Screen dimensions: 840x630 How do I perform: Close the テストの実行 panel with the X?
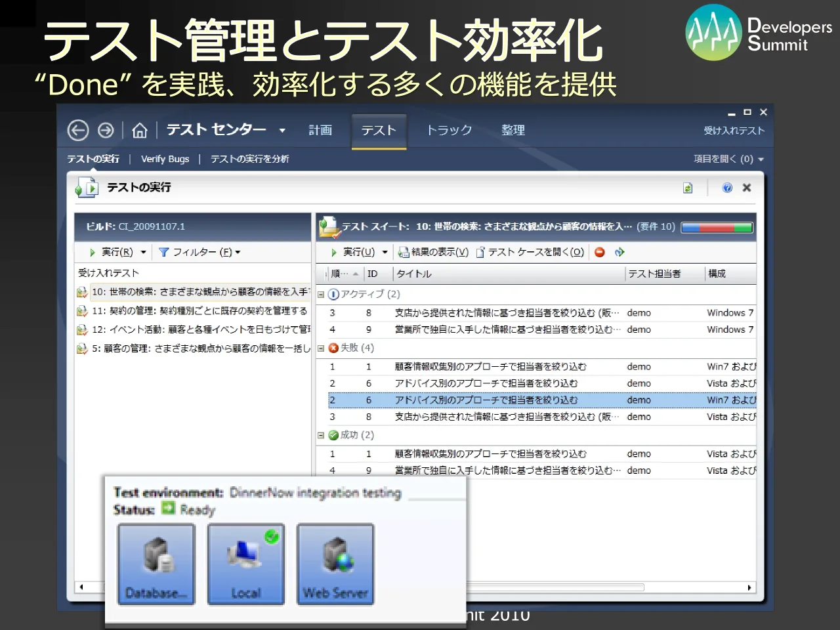click(747, 188)
